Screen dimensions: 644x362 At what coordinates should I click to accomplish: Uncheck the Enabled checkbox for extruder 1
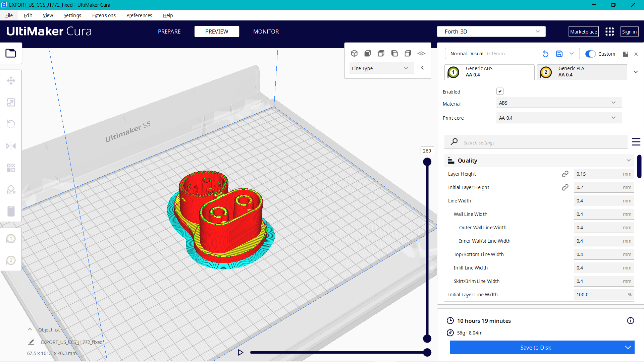tap(500, 91)
